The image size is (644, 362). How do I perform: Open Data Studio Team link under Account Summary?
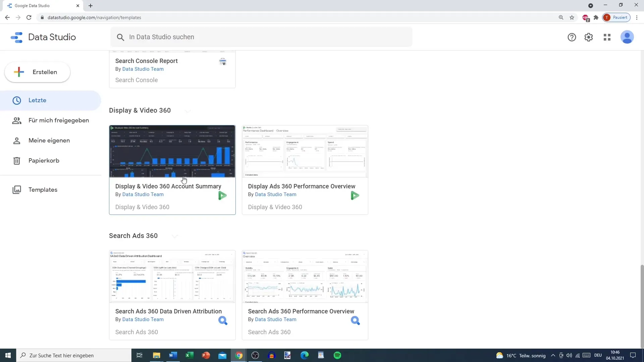[x=143, y=194]
